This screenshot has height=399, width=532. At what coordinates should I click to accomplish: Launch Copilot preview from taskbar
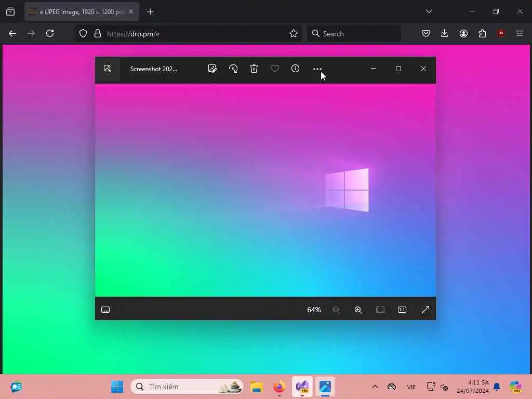pyautogui.click(x=516, y=387)
